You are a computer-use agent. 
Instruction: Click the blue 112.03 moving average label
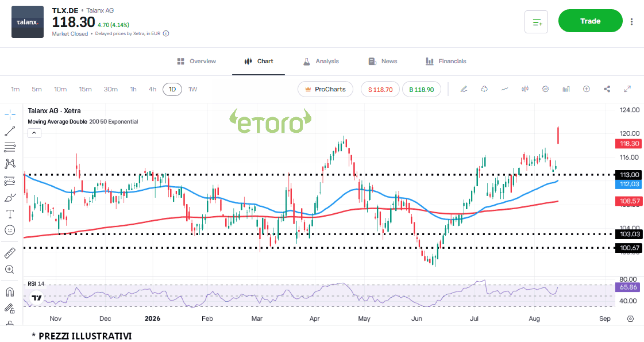tap(629, 184)
